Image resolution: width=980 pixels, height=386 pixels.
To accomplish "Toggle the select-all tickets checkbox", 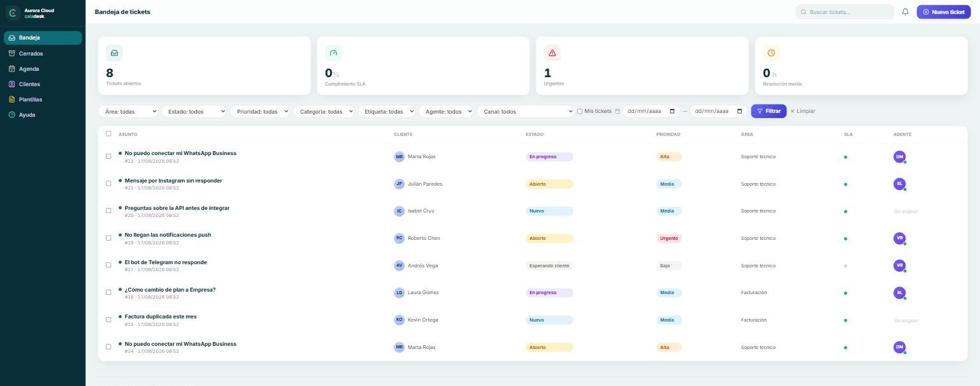I will coord(108,134).
